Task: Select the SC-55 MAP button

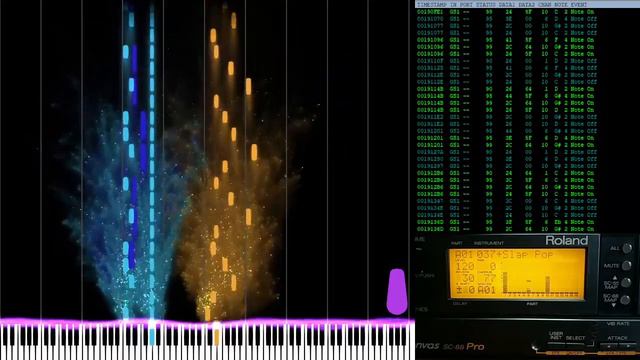Action: pyautogui.click(x=626, y=282)
